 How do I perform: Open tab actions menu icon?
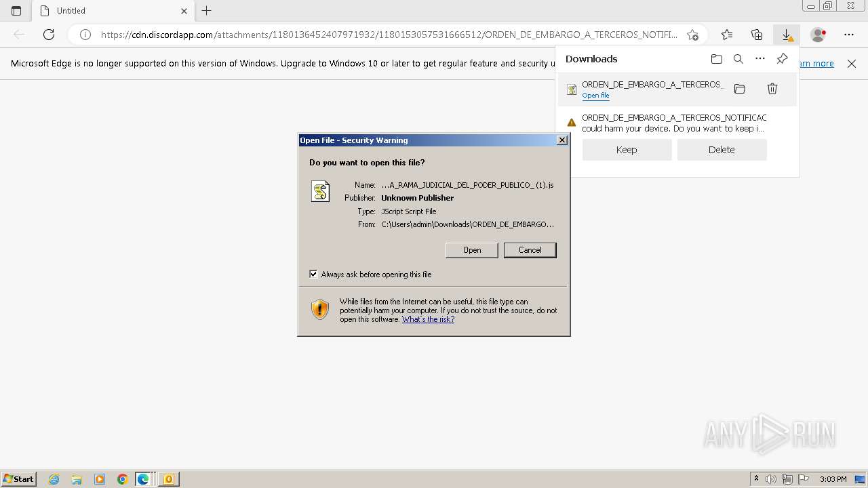pos(16,11)
